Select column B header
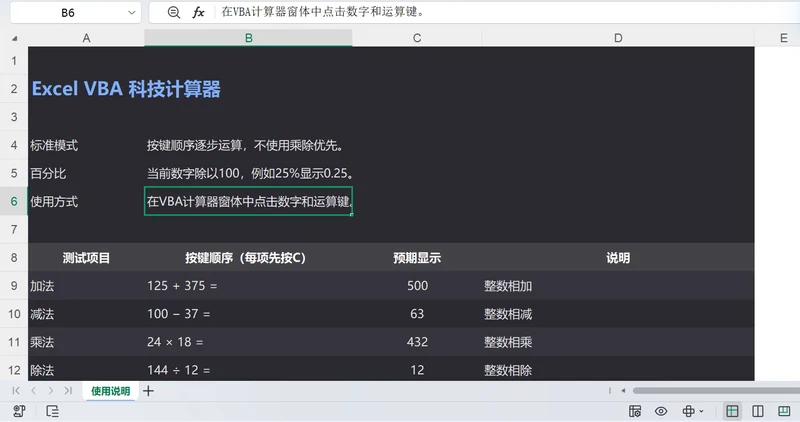Image resolution: width=800 pixels, height=422 pixels. click(248, 38)
